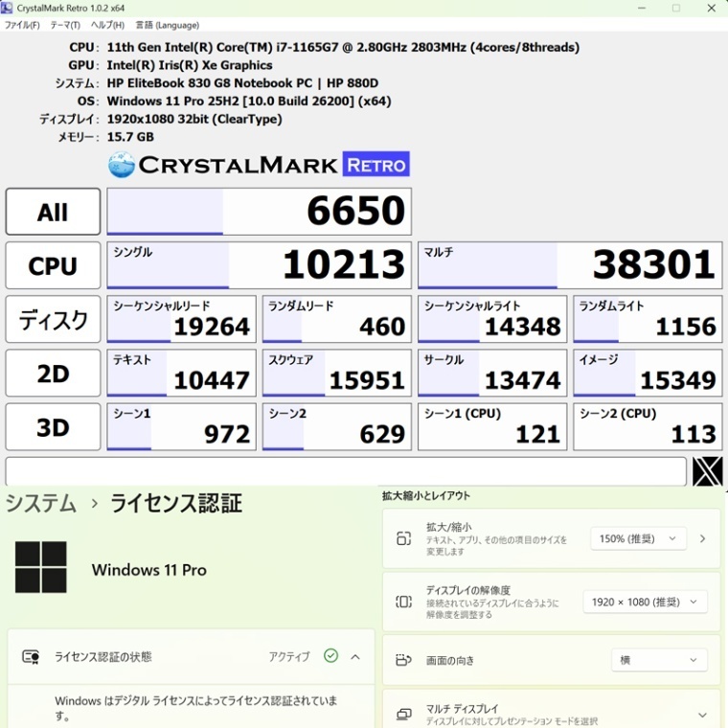728x728 pixels.
Task: Open 拡大/縮小 details via right arrow
Action: [x=702, y=538]
